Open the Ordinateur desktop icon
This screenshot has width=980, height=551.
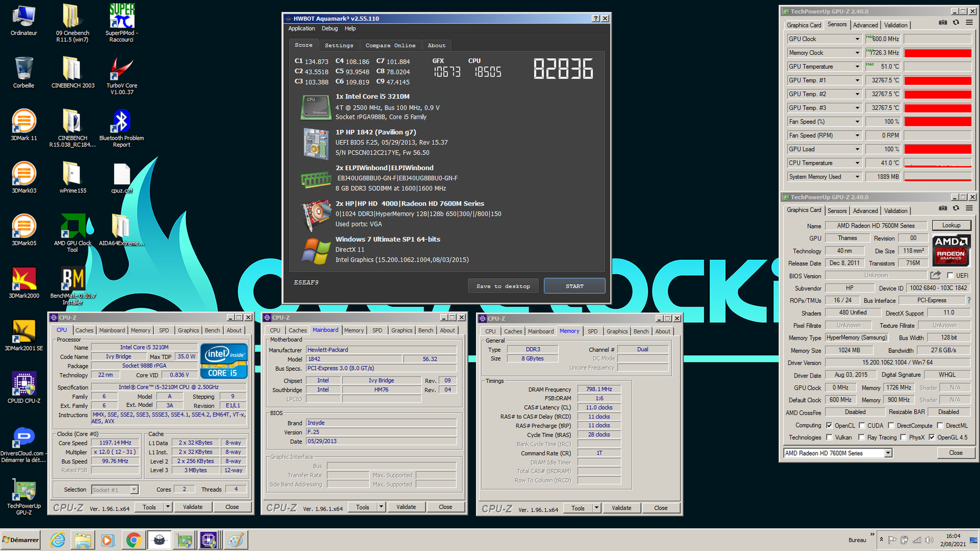(23, 20)
